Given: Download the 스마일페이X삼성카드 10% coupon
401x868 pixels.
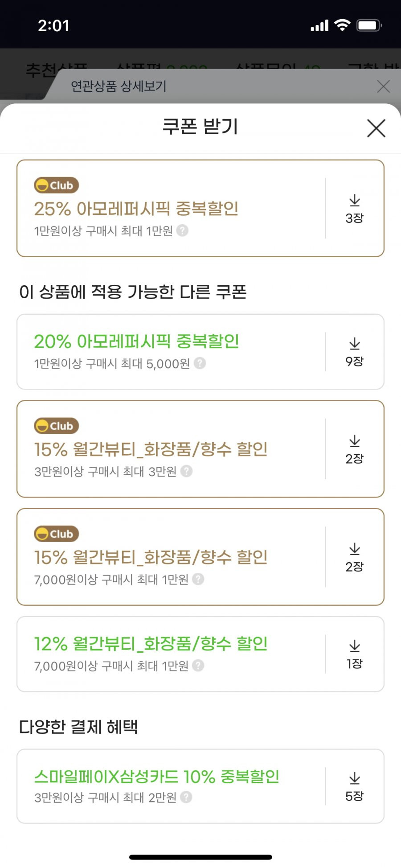Looking at the screenshot, I should point(355,787).
